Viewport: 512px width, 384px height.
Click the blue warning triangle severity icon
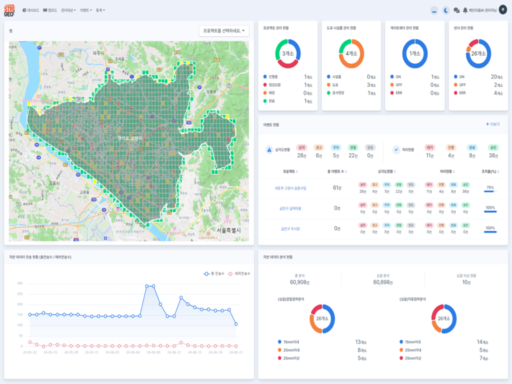point(269,150)
